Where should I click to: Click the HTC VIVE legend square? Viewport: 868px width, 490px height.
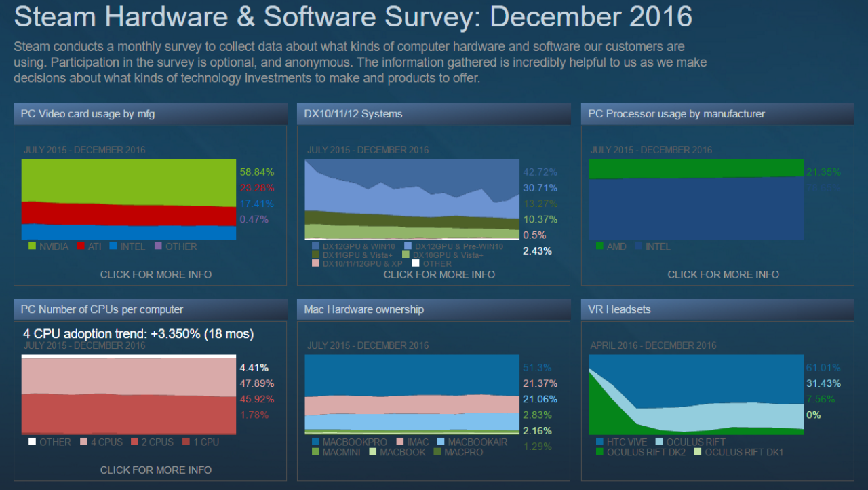click(599, 442)
